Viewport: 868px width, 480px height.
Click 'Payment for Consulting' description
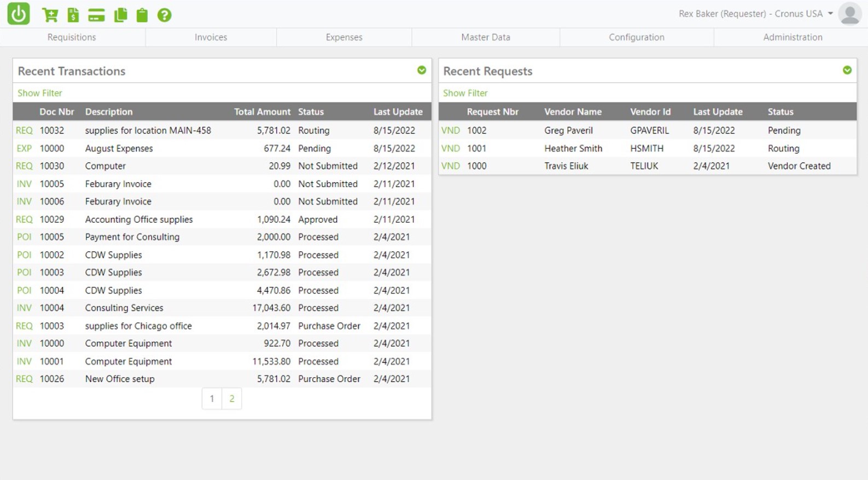point(132,237)
